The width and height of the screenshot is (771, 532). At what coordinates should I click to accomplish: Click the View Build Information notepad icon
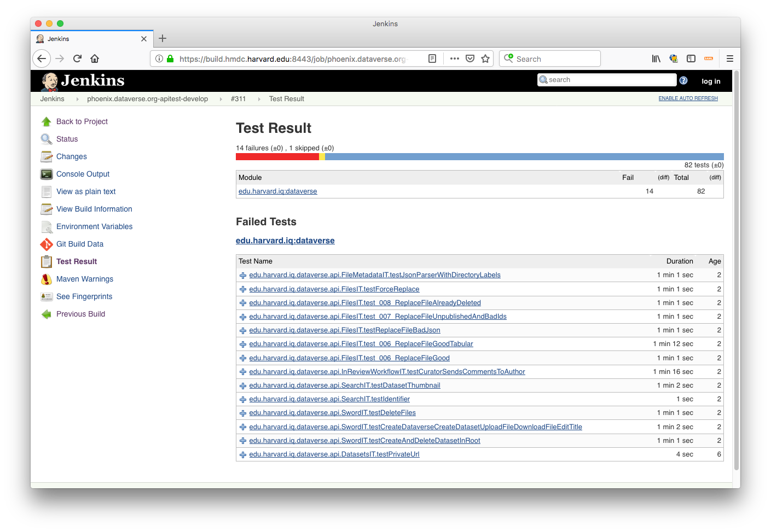(47, 209)
